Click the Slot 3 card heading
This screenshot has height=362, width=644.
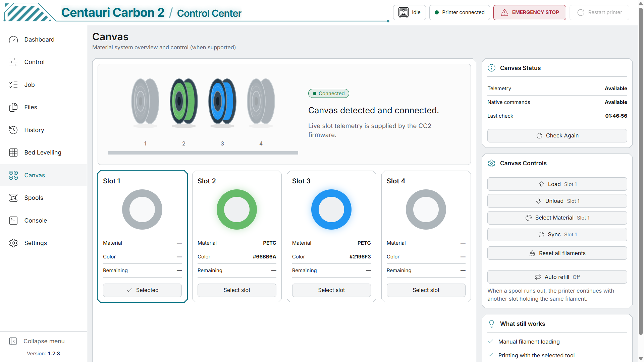click(301, 181)
